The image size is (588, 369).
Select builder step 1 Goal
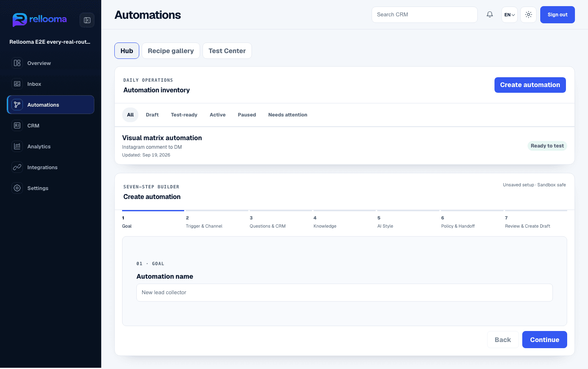(x=153, y=221)
